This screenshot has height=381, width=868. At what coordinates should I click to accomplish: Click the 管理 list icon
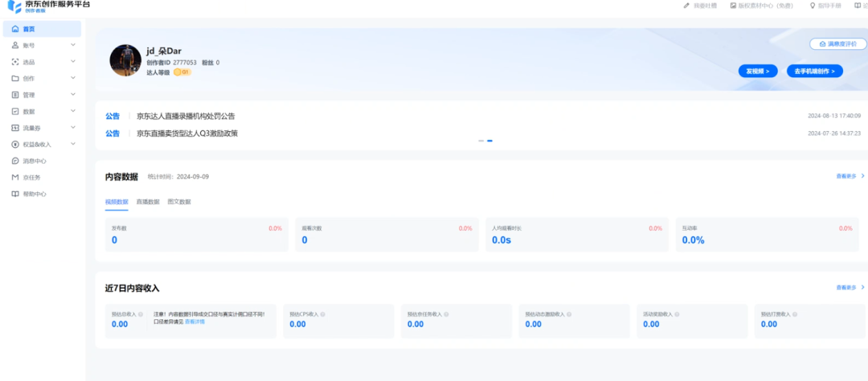click(15, 95)
